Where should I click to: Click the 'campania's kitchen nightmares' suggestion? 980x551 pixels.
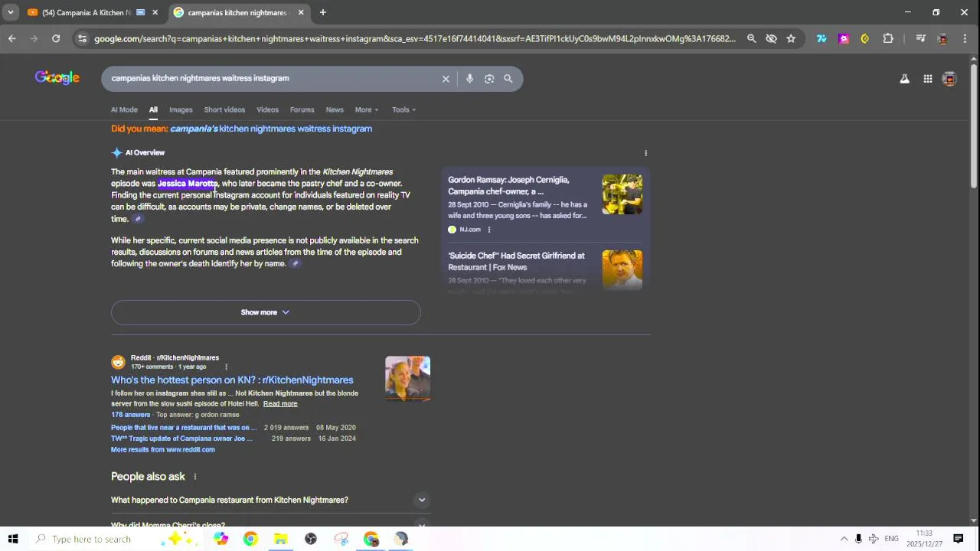271,129
